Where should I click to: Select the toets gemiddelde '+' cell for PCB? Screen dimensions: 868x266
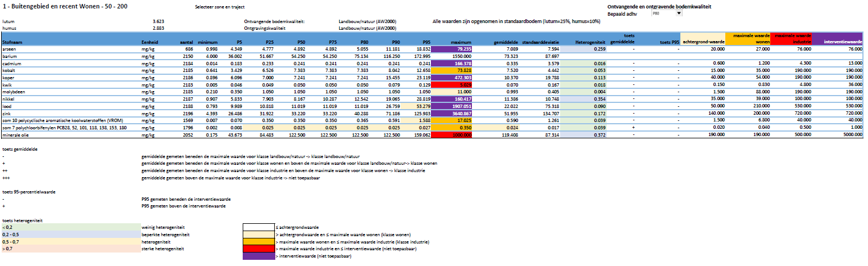click(x=634, y=128)
